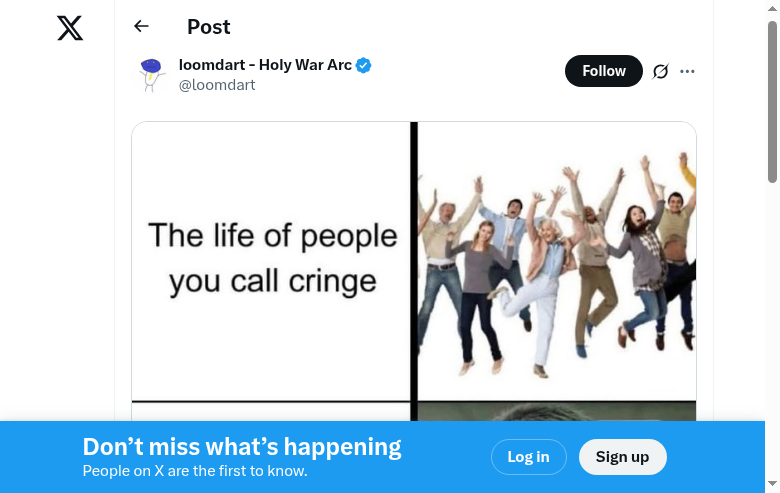The height and width of the screenshot is (493, 780).
Task: Click "People on X are the first to know" text
Action: [195, 471]
